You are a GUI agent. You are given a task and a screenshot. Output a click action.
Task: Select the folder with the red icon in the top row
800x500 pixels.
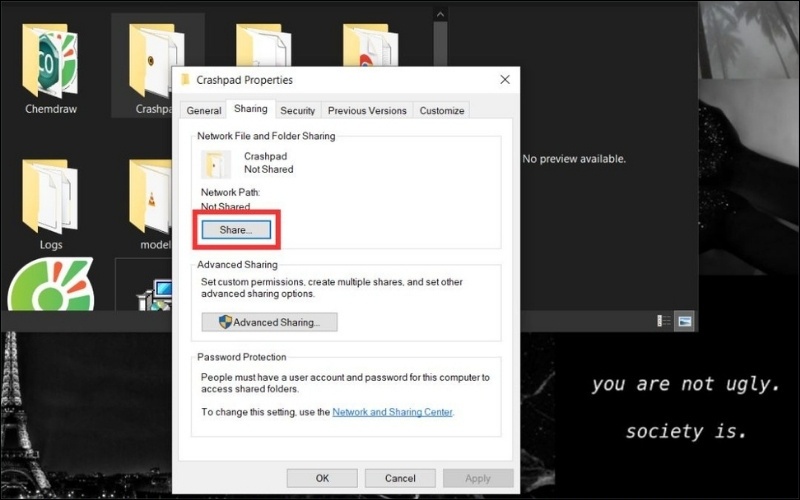click(x=365, y=45)
